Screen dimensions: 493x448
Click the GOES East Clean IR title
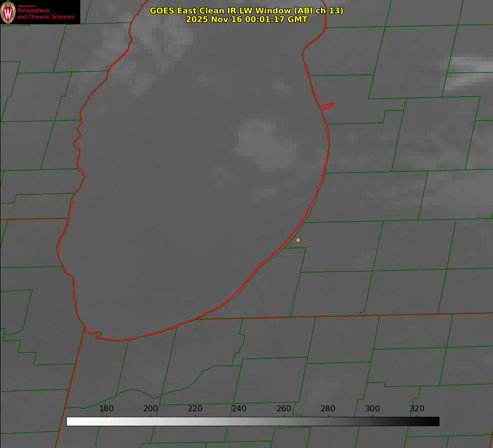pos(246,10)
